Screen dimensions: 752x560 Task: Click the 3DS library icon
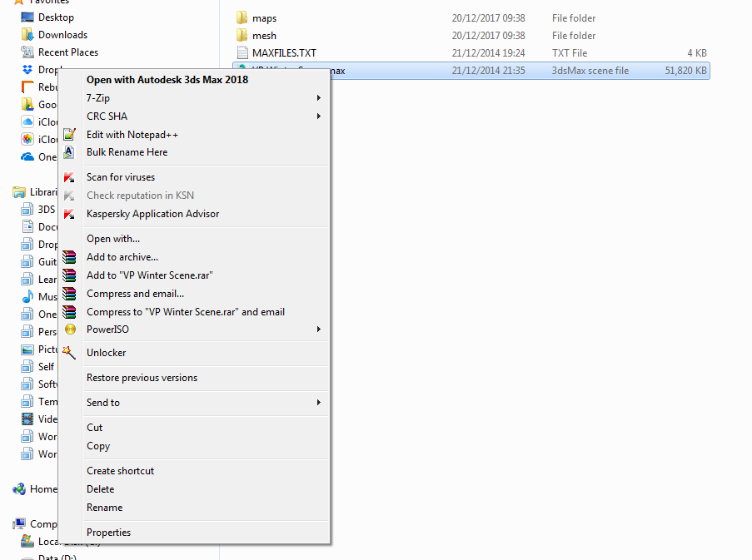click(x=27, y=210)
